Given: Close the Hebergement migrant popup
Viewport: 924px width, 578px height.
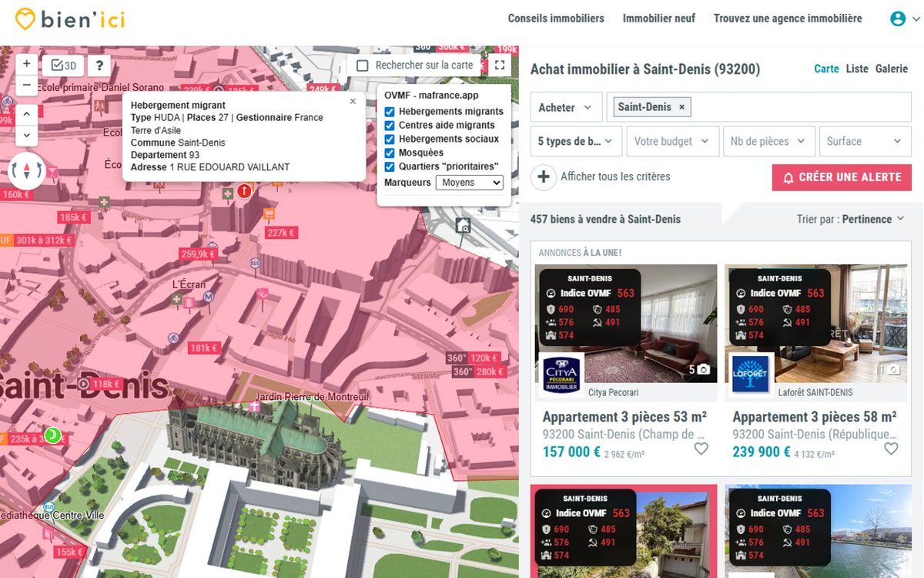Looking at the screenshot, I should click(353, 101).
